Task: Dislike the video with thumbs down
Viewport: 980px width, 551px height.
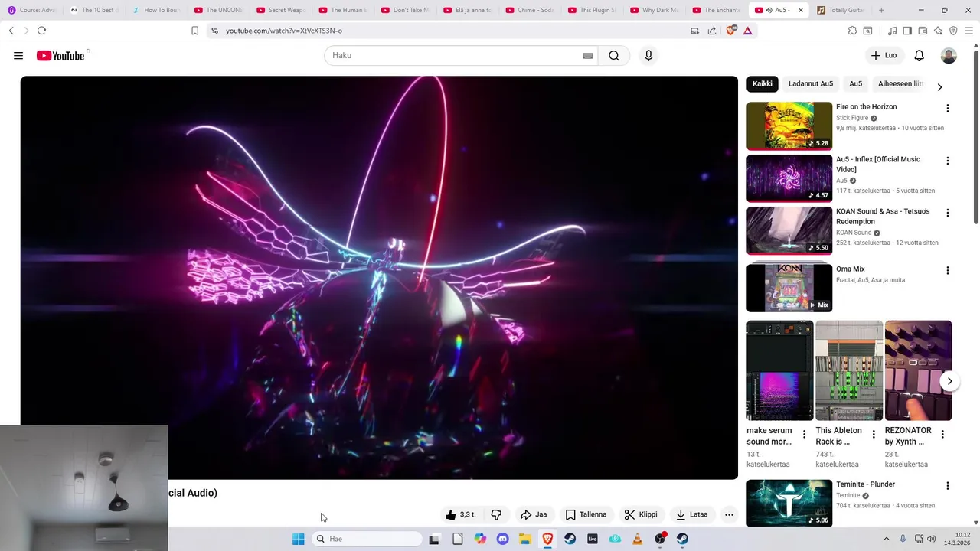Action: pos(496,515)
